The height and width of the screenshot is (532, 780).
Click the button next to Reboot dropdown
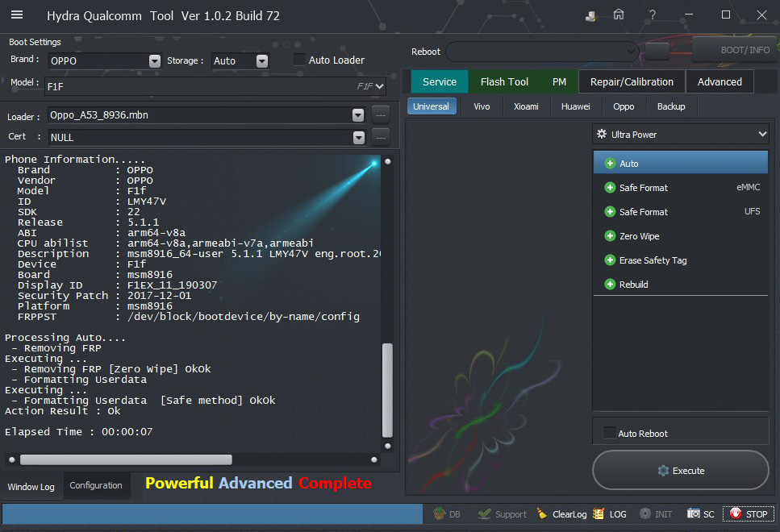(x=657, y=51)
